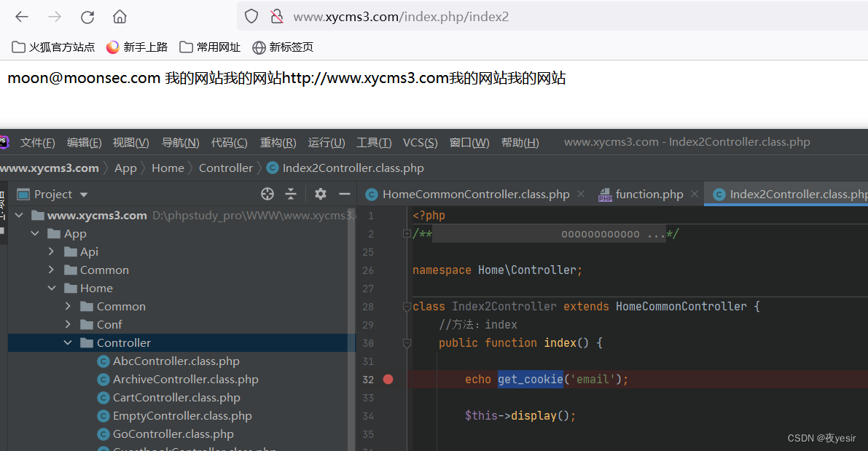
Task: Close the function.php tab
Action: (x=694, y=194)
